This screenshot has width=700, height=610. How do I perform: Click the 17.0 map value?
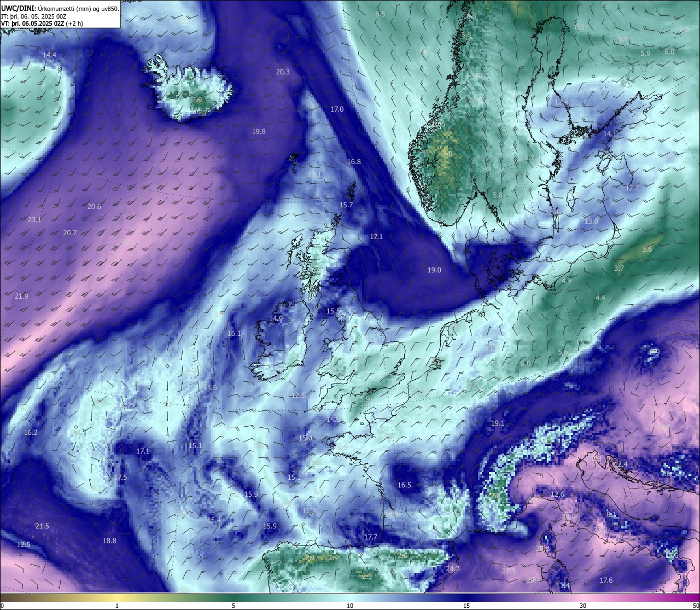(337, 109)
